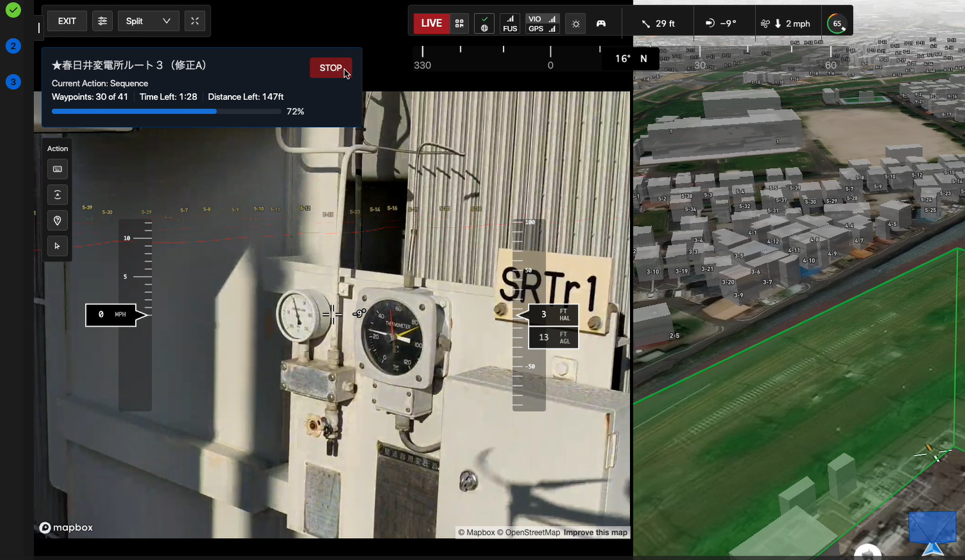Click the EXIT button
The height and width of the screenshot is (560, 965).
[67, 21]
